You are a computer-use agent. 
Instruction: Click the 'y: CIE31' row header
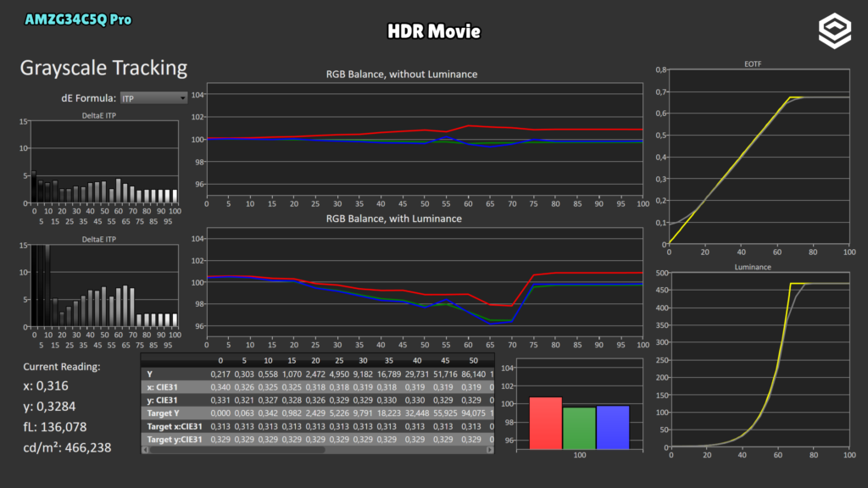(x=162, y=400)
